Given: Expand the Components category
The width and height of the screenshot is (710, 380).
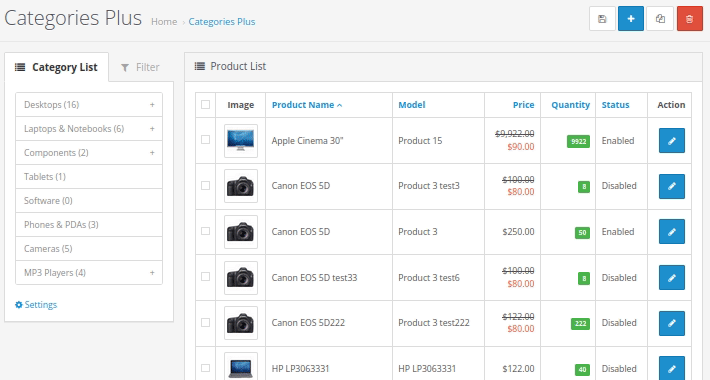Looking at the screenshot, I should click(x=152, y=153).
